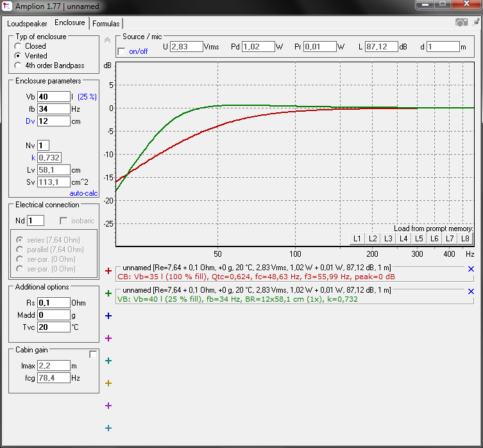This screenshot has height=448, width=483.
Task: Select series (7,64 Ohm) connection
Action: [x=20, y=240]
